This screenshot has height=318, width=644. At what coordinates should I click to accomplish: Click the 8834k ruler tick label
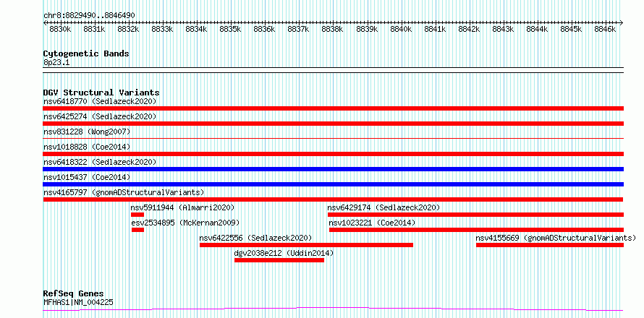[196, 30]
